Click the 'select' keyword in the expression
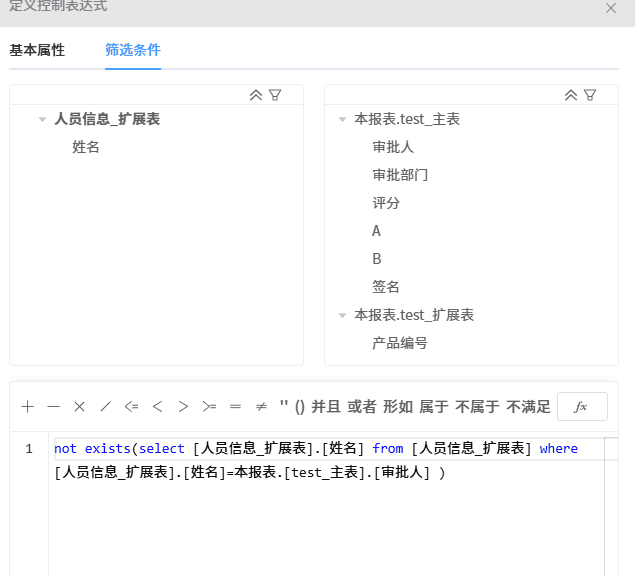 (162, 449)
